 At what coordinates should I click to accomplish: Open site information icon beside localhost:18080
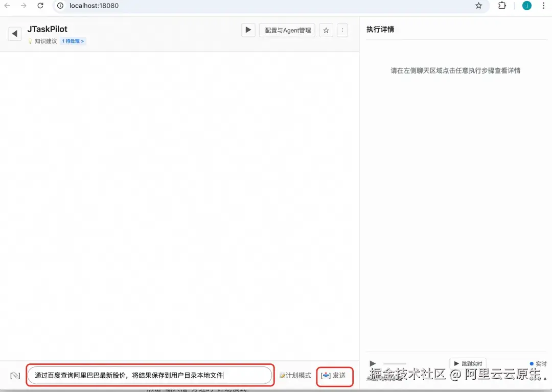pos(60,6)
